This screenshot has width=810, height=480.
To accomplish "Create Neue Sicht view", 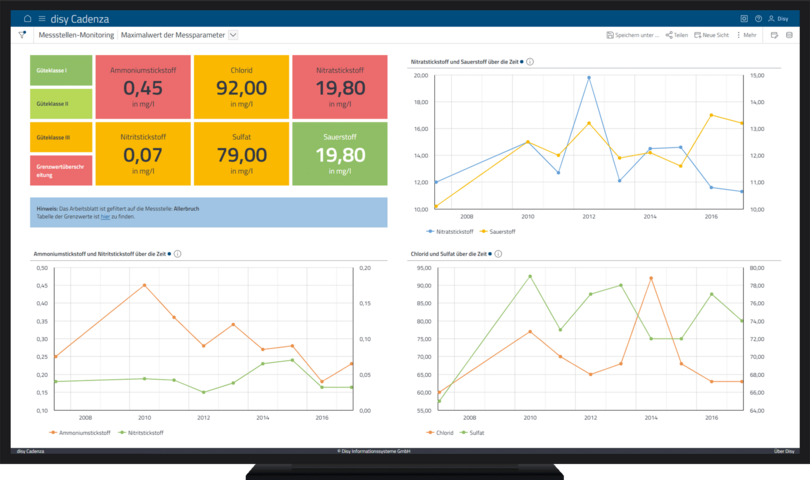I will click(711, 35).
